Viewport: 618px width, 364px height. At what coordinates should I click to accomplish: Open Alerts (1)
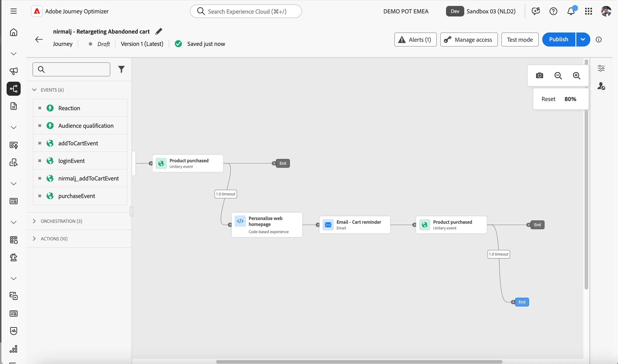click(x=415, y=40)
